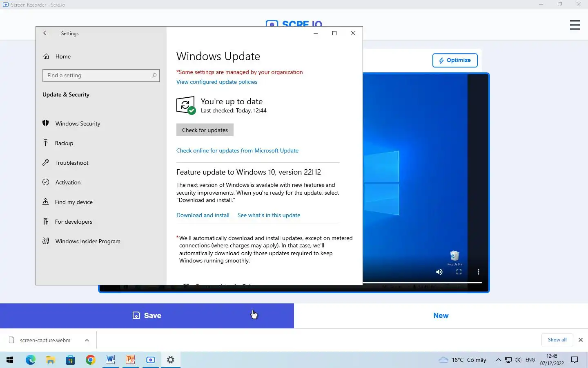Viewport: 588px width, 368px height.
Task: Open Windows Security settings
Action: pyautogui.click(x=78, y=123)
